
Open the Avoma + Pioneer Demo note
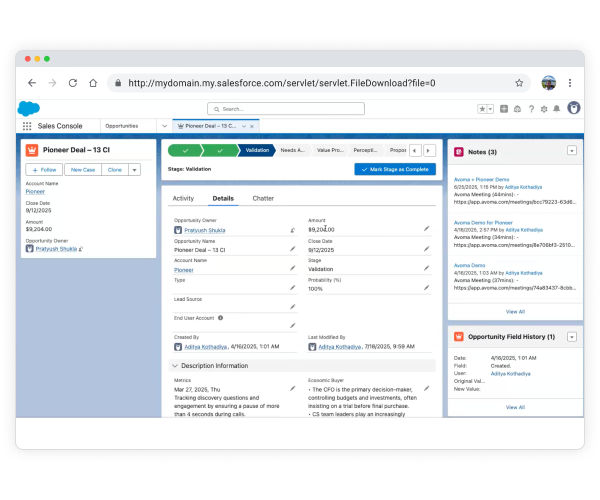tap(481, 179)
